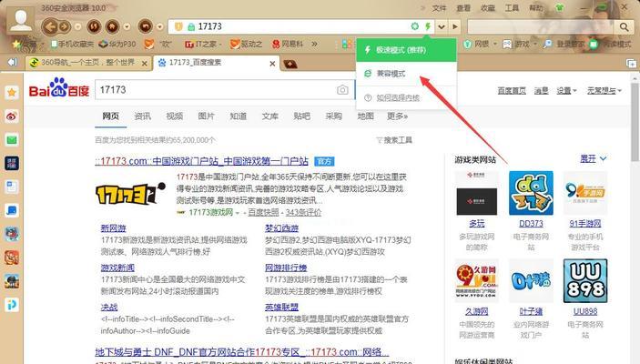
Task: Open the 网游排行榜 sublink
Action: 286,268
